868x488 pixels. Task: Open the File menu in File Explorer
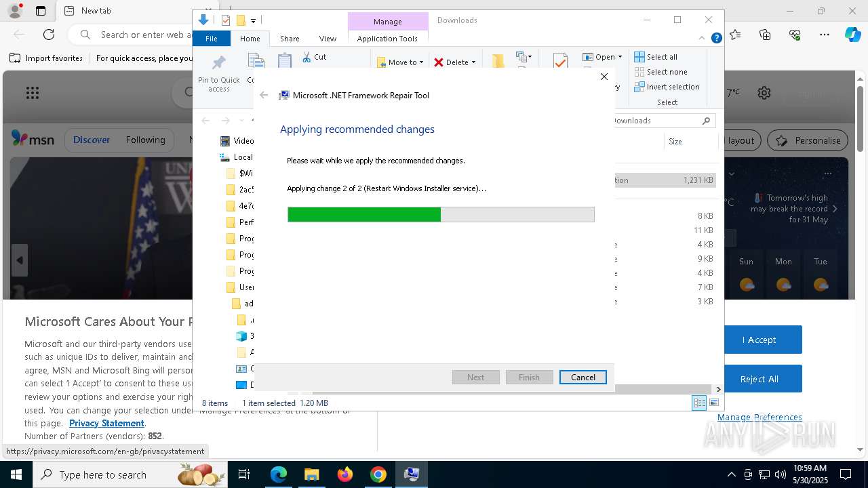[212, 39]
